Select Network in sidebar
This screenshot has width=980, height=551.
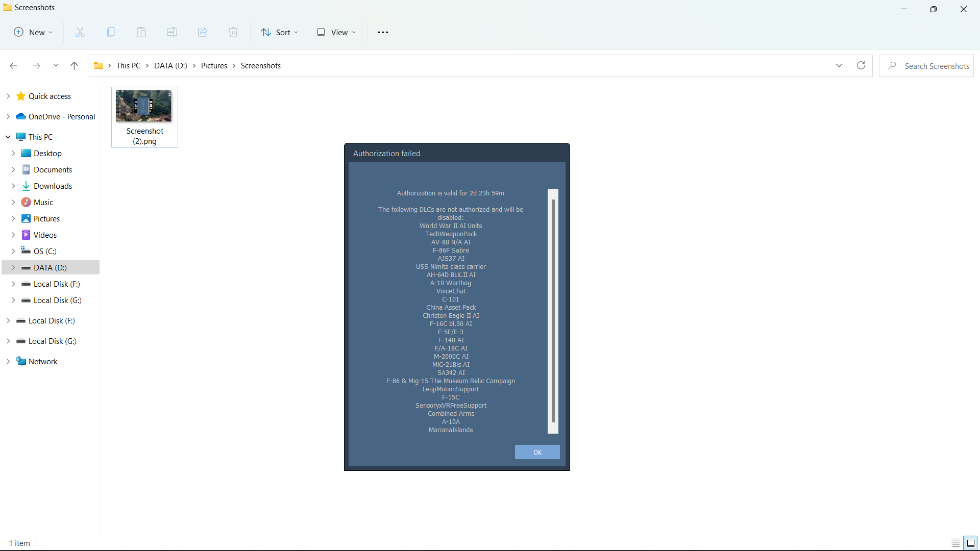click(43, 362)
